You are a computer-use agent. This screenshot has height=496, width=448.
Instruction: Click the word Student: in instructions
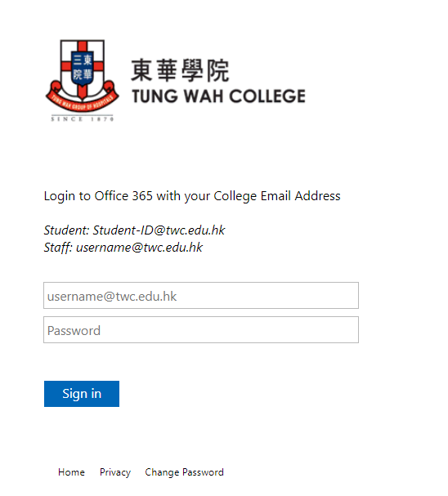67,230
